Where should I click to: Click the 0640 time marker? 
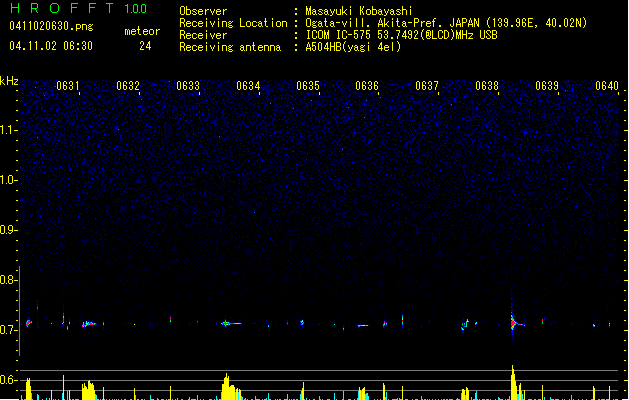pyautogui.click(x=607, y=86)
